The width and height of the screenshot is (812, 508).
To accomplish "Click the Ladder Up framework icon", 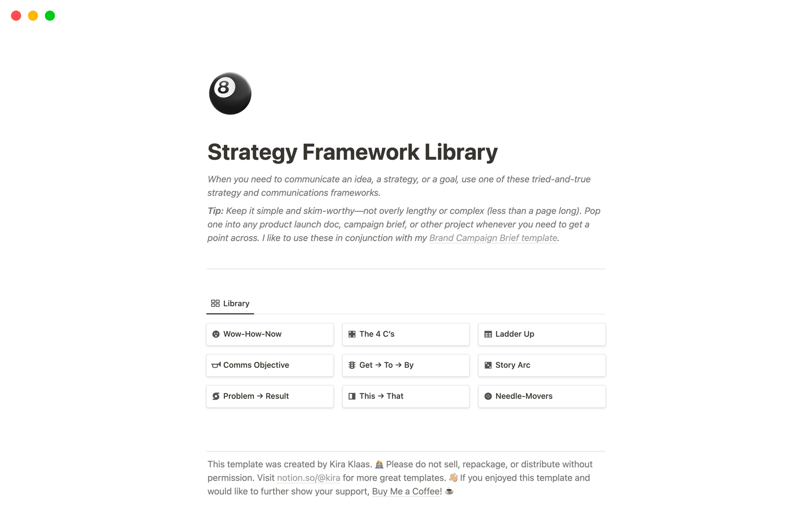I will 489,334.
